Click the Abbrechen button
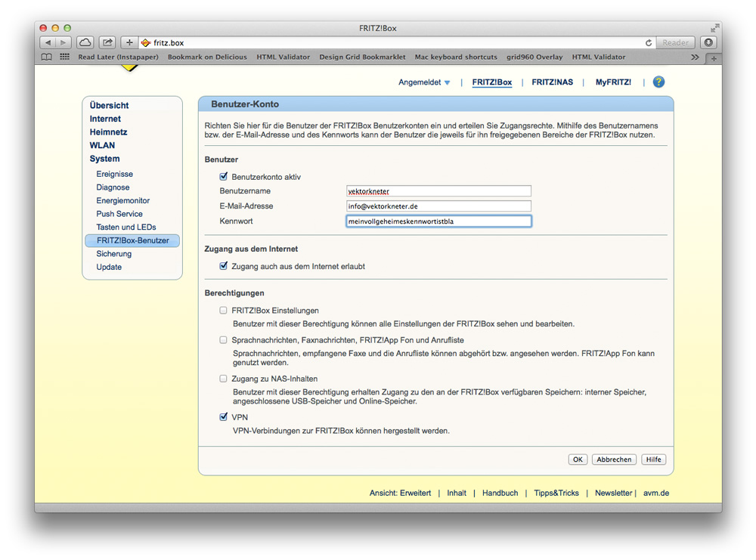Viewport: 756px width, 560px height. click(x=614, y=459)
